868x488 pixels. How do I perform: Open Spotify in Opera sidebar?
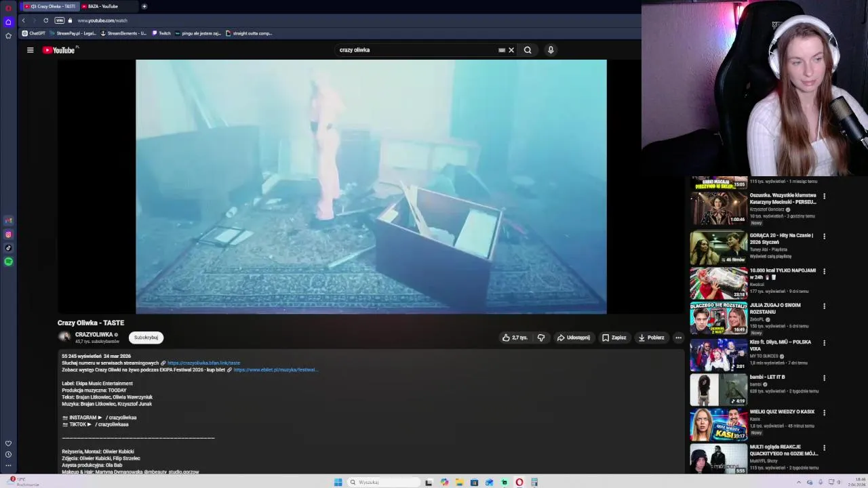(8, 262)
